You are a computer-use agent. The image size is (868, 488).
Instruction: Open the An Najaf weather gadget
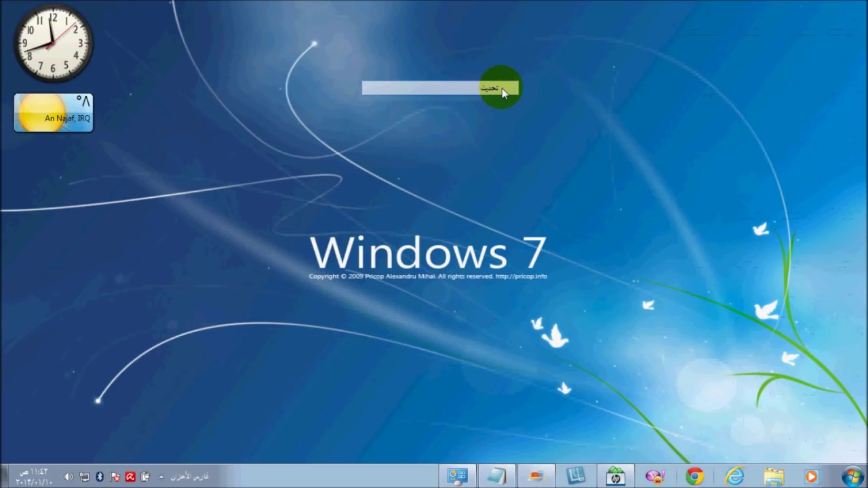(x=53, y=113)
